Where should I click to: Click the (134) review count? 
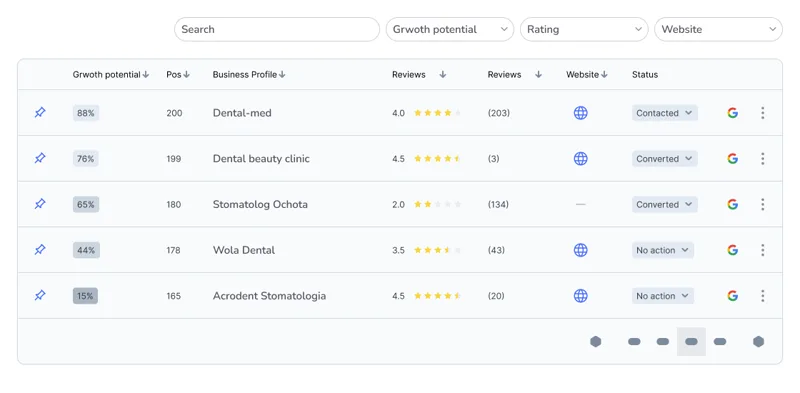tap(498, 204)
